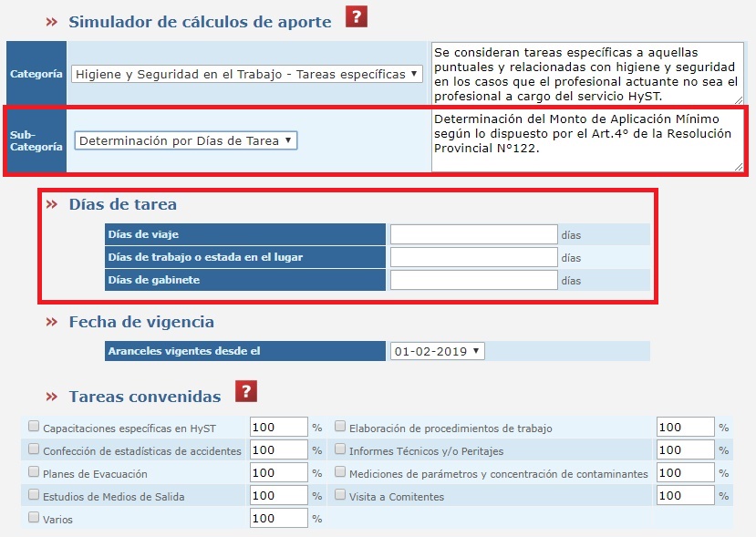Screen dimensions: 756x537
Task: Check Confección de estadísticas de accidentes
Action: (x=34, y=449)
